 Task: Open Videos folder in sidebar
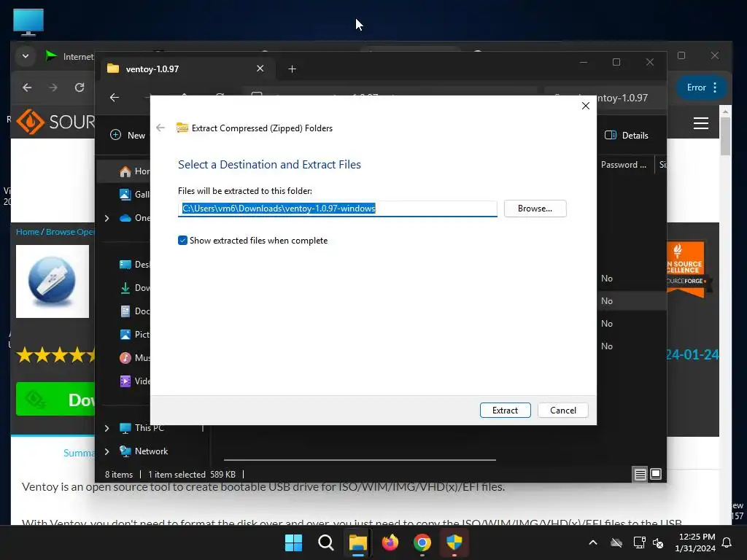pos(134,381)
